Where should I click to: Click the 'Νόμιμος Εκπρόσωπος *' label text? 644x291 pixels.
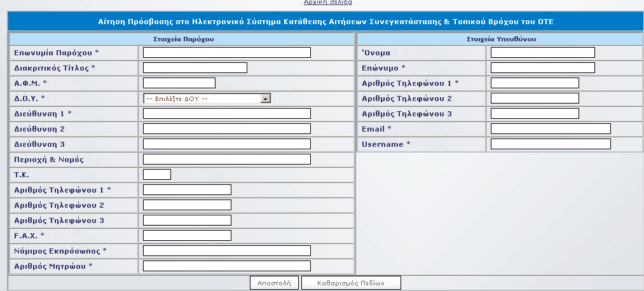(x=60, y=251)
